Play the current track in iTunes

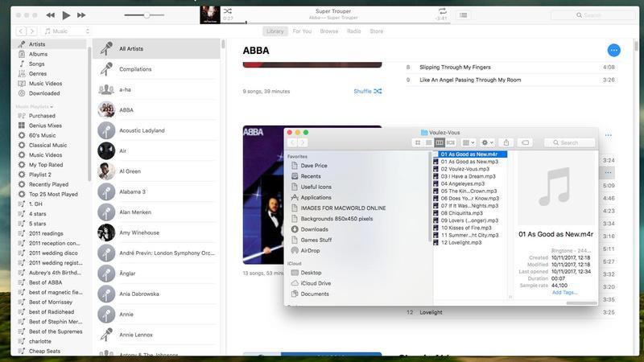tap(66, 15)
